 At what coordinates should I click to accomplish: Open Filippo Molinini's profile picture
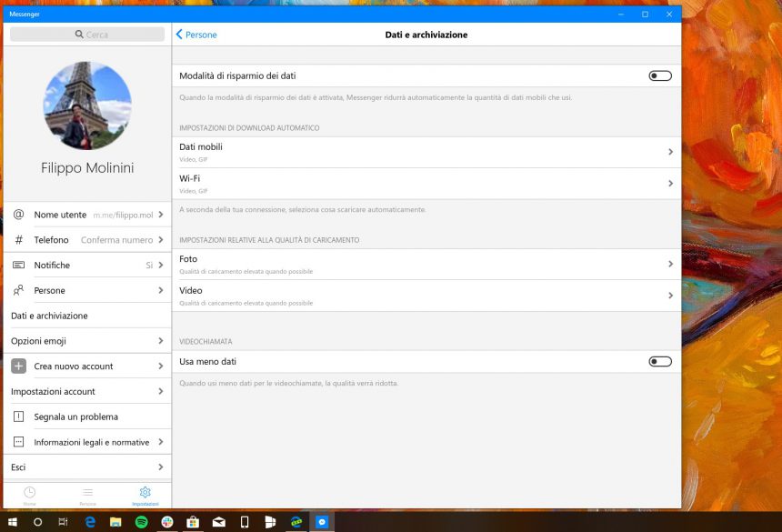pyautogui.click(x=87, y=105)
